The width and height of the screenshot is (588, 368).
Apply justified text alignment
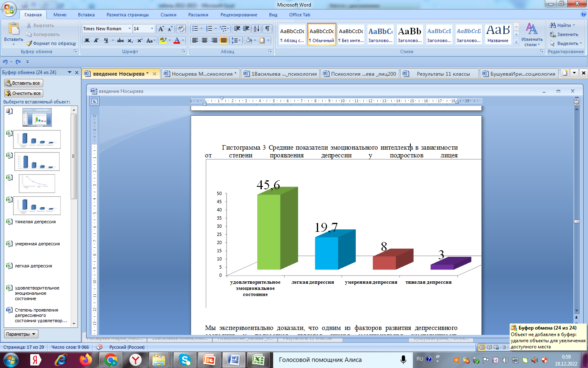coord(224,40)
